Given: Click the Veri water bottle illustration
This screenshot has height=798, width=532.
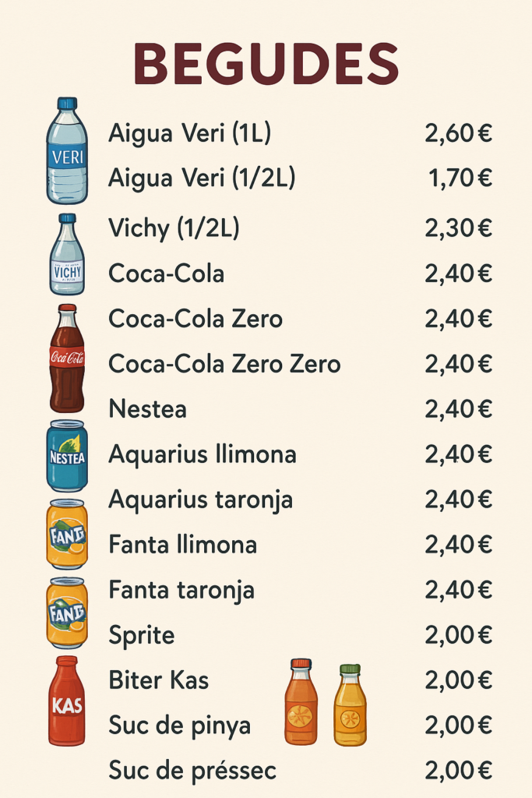Looking at the screenshot, I should click(67, 151).
